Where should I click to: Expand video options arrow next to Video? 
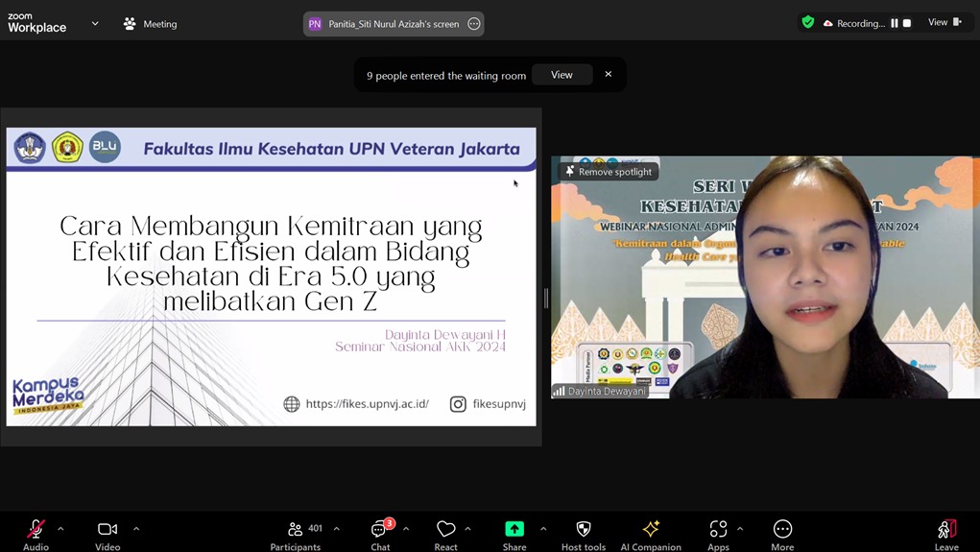click(136, 529)
